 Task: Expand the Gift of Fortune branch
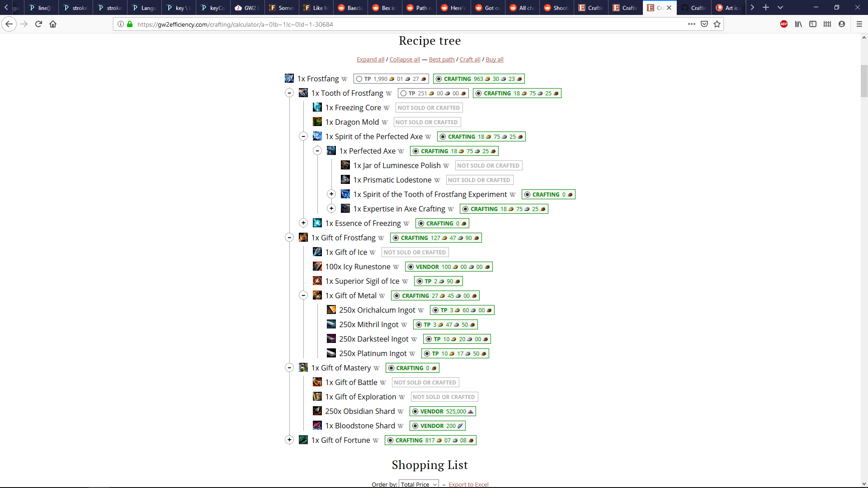(289, 440)
